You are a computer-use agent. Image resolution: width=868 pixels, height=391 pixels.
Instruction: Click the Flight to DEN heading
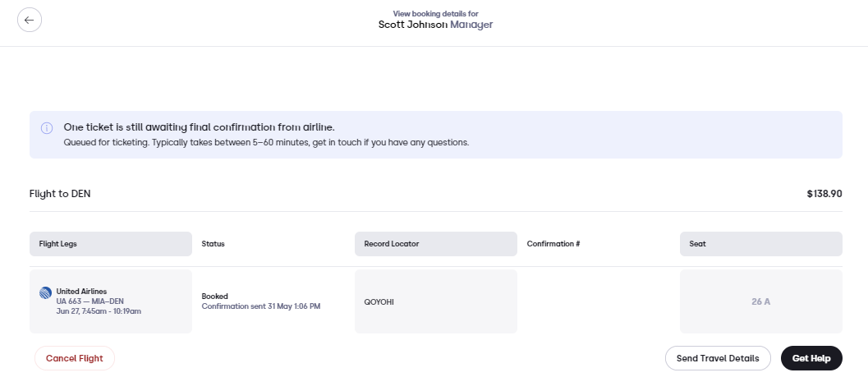click(x=60, y=194)
